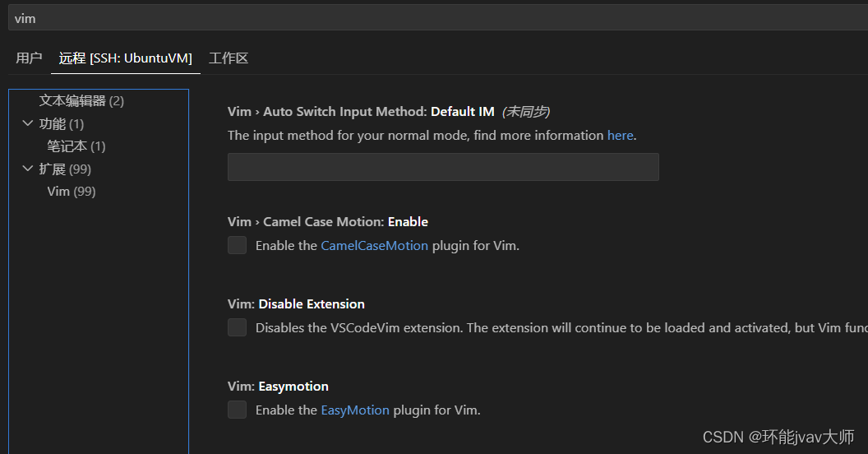This screenshot has height=454, width=868.
Task: Open the EasyMotion plugin link
Action: coord(355,410)
